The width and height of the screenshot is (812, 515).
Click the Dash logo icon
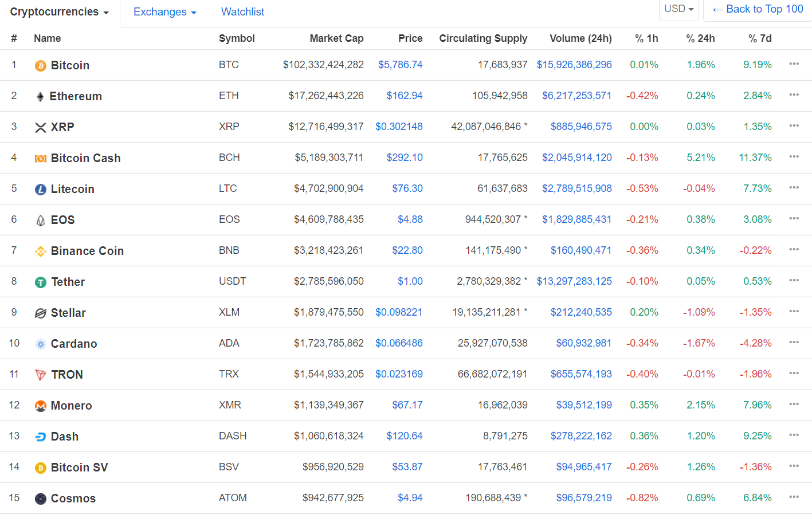point(40,437)
